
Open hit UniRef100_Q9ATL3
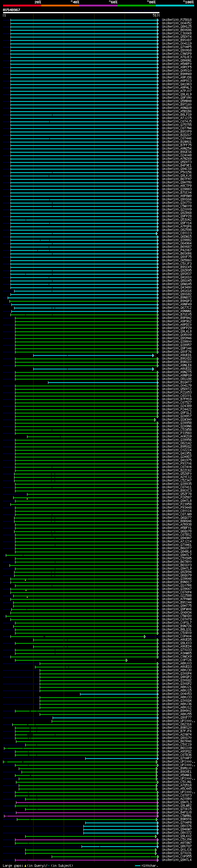tap(176, 802)
